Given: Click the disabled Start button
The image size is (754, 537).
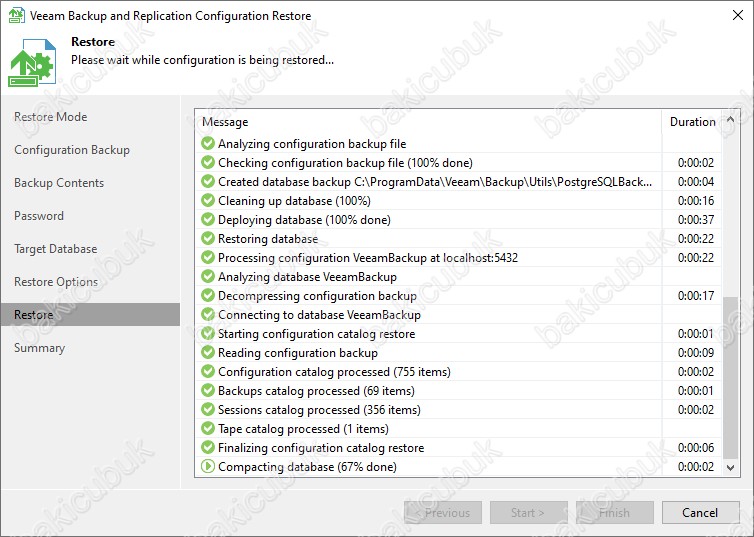Looking at the screenshot, I should coord(528,512).
